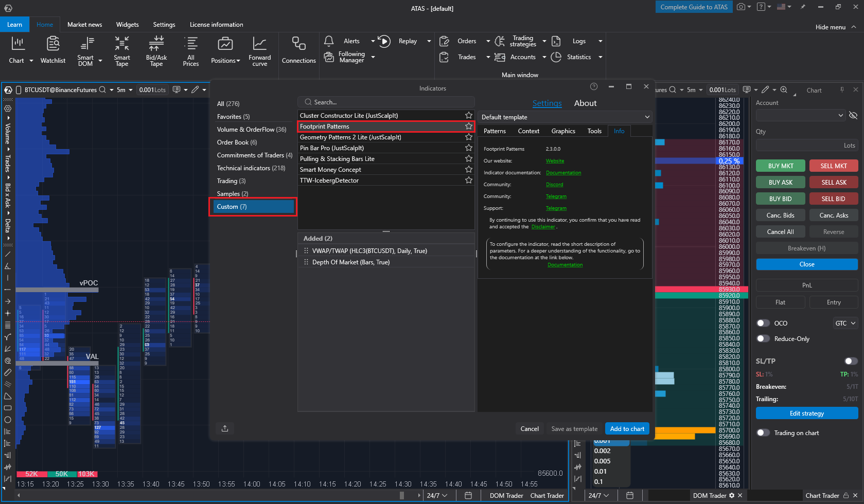Favorite the Footprint Patterns indicator star

pyautogui.click(x=468, y=127)
